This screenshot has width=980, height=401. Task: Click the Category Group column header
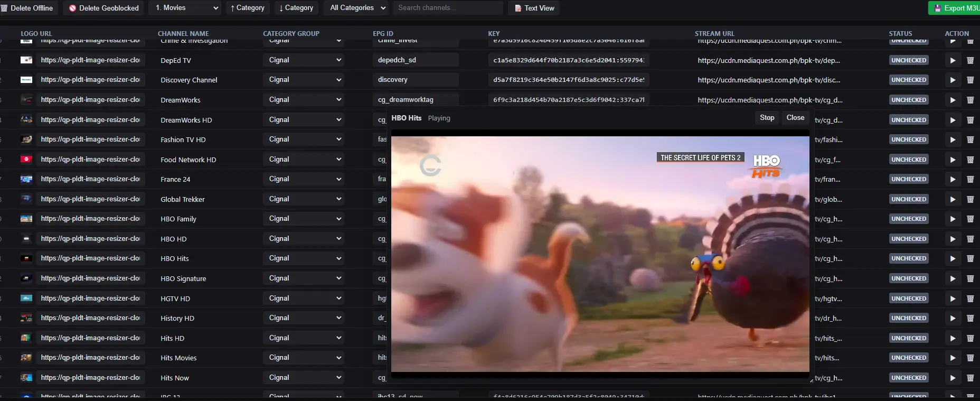pos(291,33)
